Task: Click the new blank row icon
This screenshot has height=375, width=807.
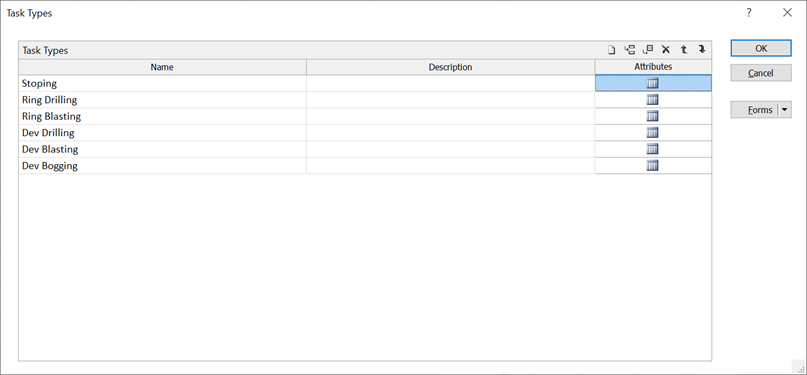Action: coord(611,50)
